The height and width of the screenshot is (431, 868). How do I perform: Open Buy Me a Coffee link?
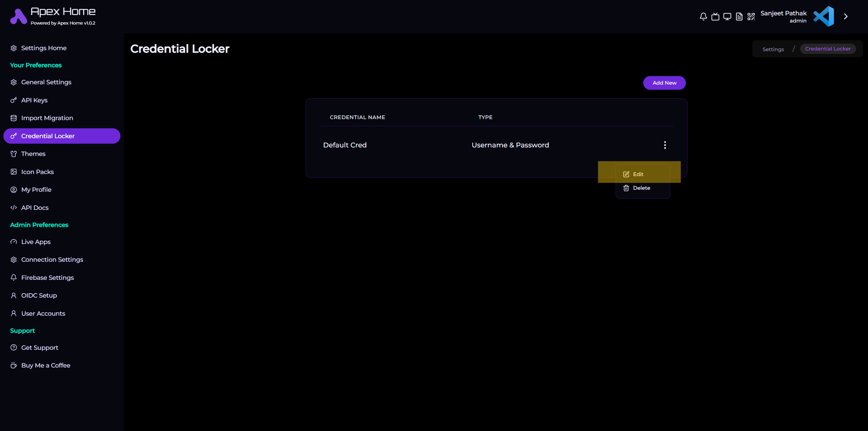[45, 365]
